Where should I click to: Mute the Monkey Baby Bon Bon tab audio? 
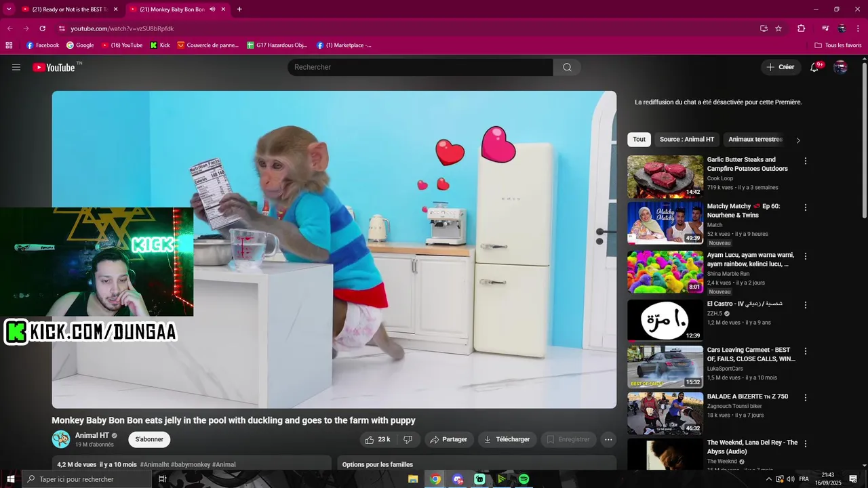pyautogui.click(x=212, y=9)
